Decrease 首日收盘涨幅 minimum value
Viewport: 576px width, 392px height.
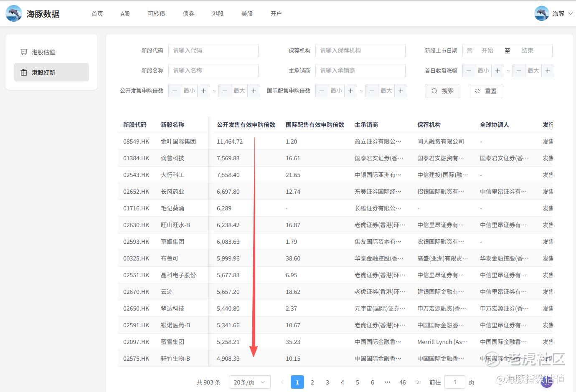pyautogui.click(x=469, y=71)
